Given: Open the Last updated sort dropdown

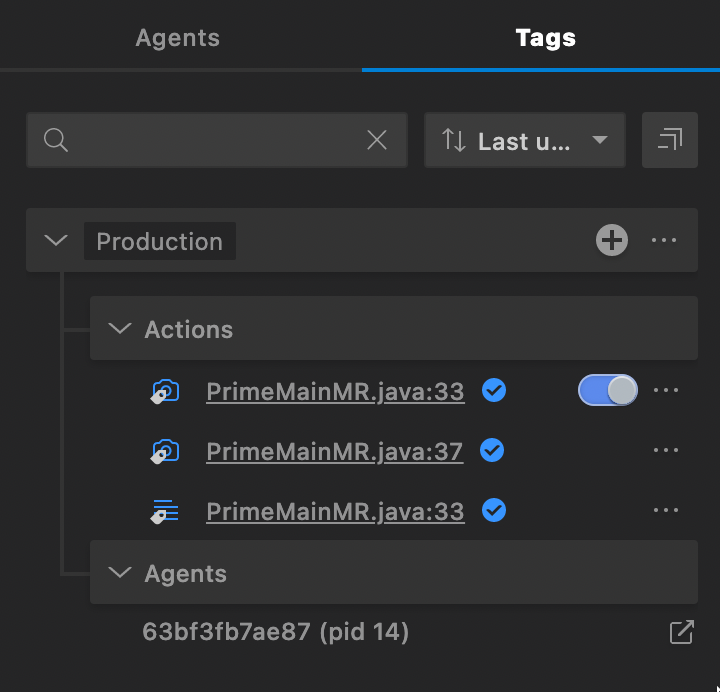Looking at the screenshot, I should coord(525,141).
